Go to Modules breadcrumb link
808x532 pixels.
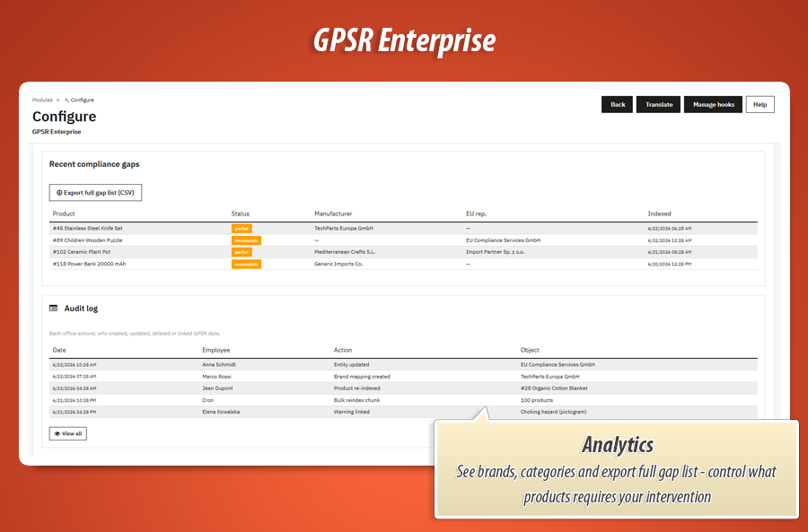click(x=42, y=100)
